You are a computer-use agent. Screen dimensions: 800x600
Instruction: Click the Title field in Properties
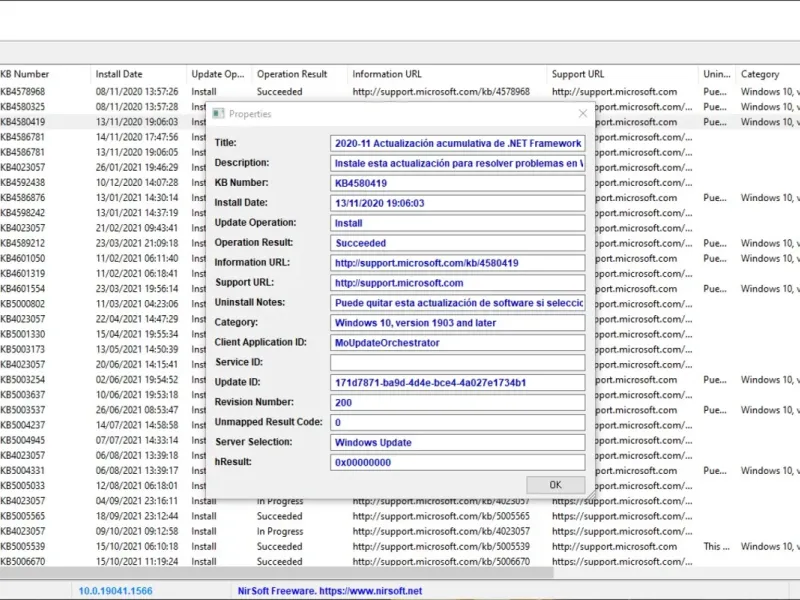457,143
